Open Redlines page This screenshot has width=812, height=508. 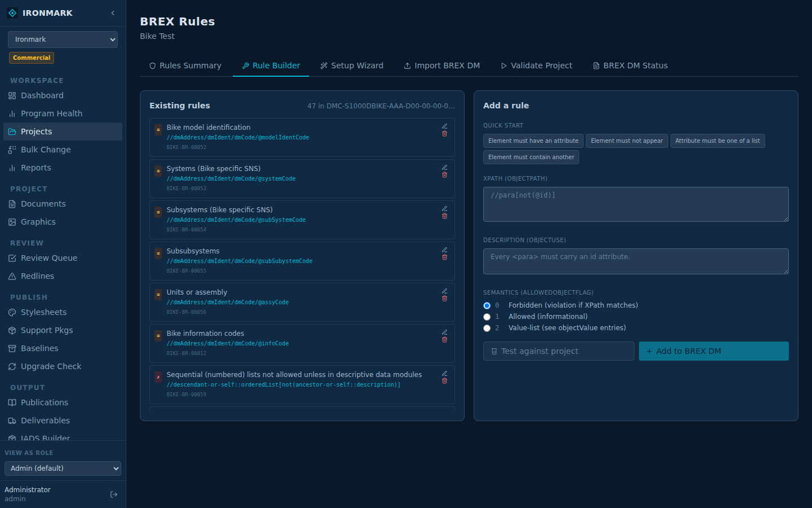tap(63, 276)
